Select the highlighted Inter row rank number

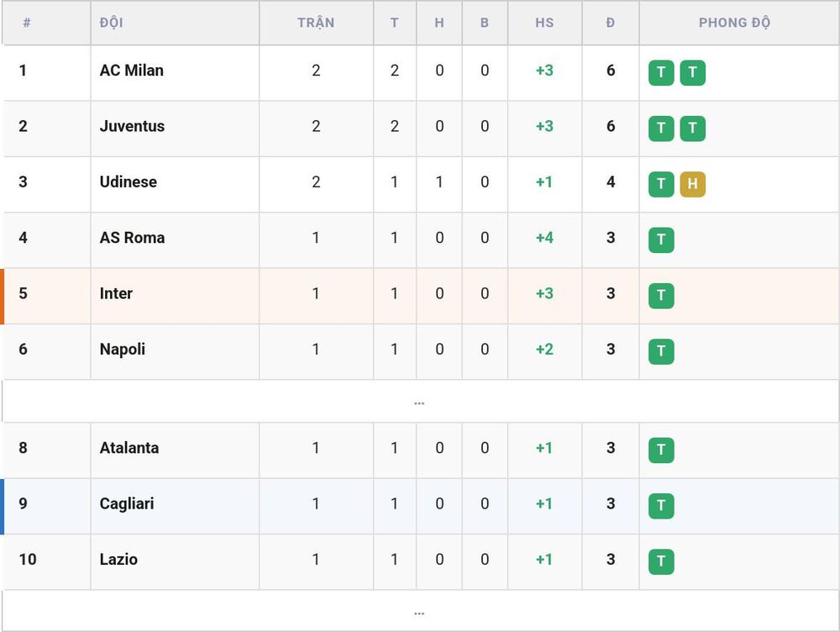[x=23, y=293]
